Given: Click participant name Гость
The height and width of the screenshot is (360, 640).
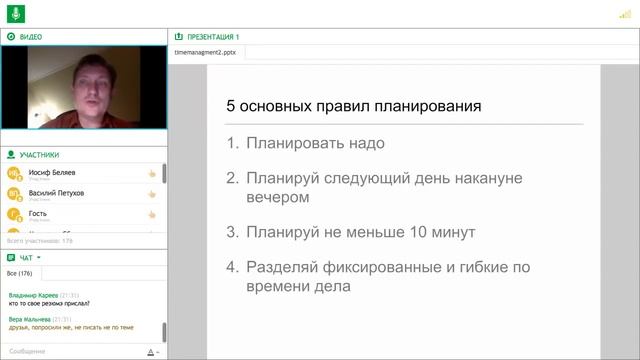Looking at the screenshot, I should point(38,213).
